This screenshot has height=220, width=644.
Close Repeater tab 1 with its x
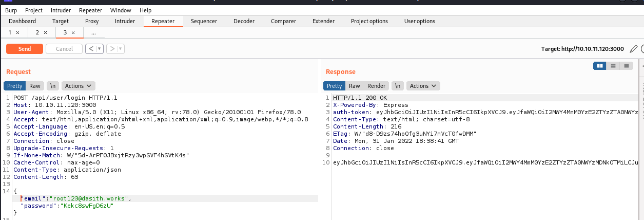(x=17, y=32)
